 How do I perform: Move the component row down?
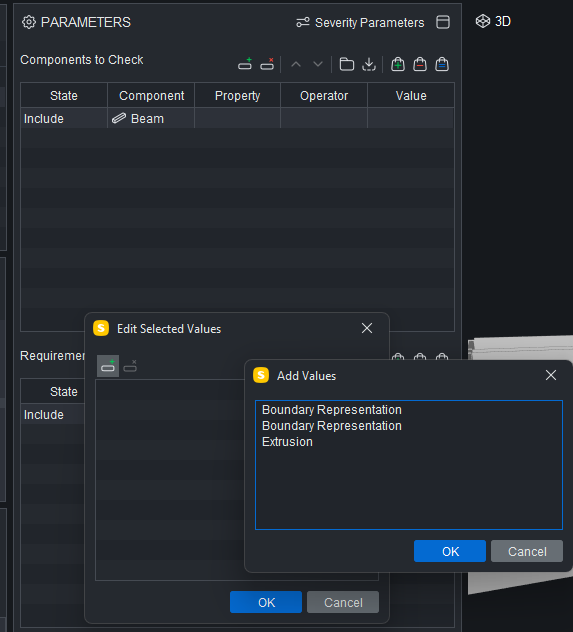click(318, 64)
